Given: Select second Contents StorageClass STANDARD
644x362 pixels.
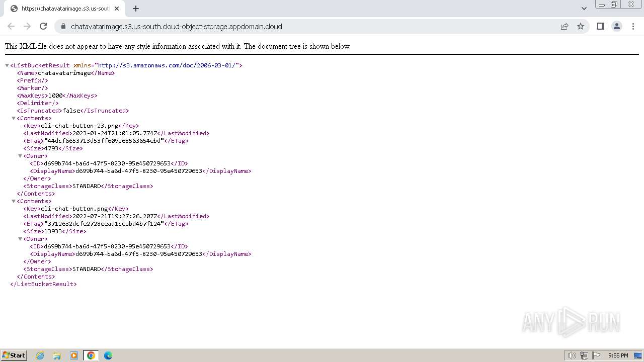Looking at the screenshot, I should (87, 269).
